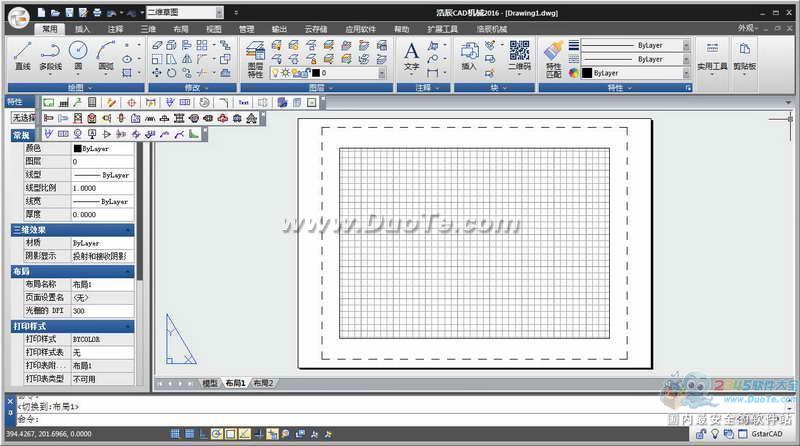Open the layer selection dropdown
This screenshot has height=446, width=800.
[x=381, y=73]
